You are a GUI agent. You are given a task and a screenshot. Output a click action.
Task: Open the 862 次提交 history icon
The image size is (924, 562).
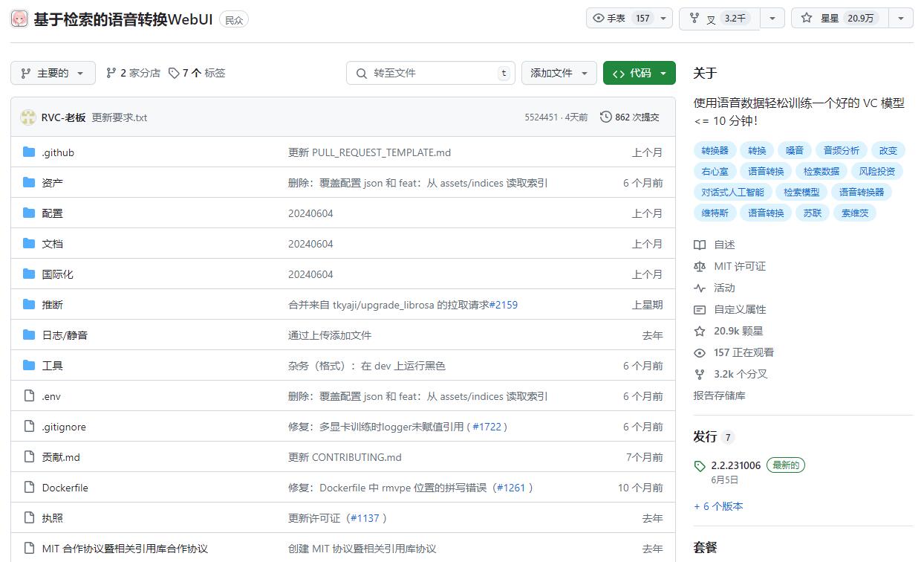(606, 117)
